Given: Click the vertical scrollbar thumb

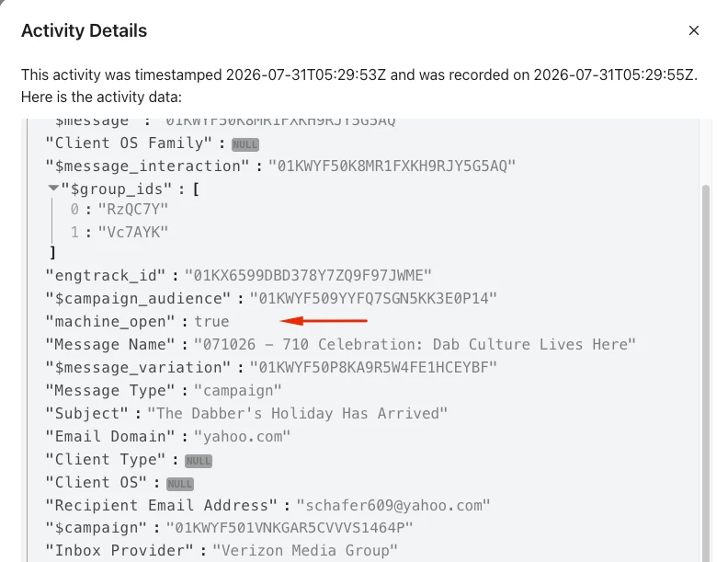Looking at the screenshot, I should coord(706,372).
